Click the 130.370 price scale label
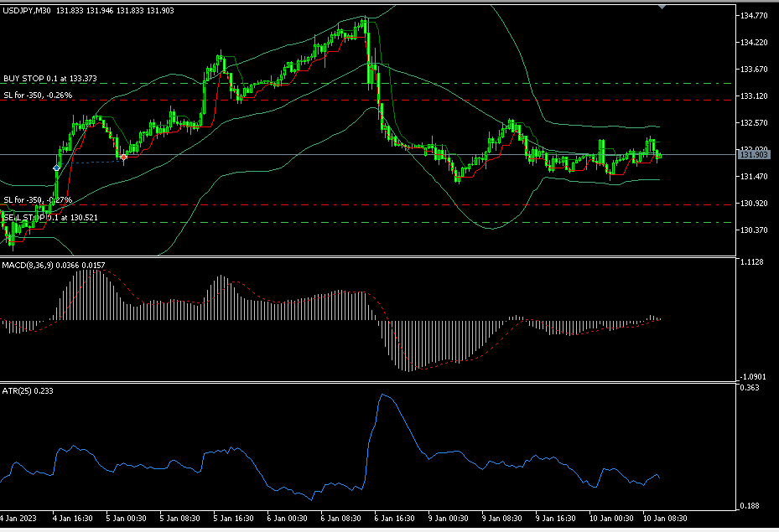Image resolution: width=779 pixels, height=532 pixels. click(x=751, y=230)
